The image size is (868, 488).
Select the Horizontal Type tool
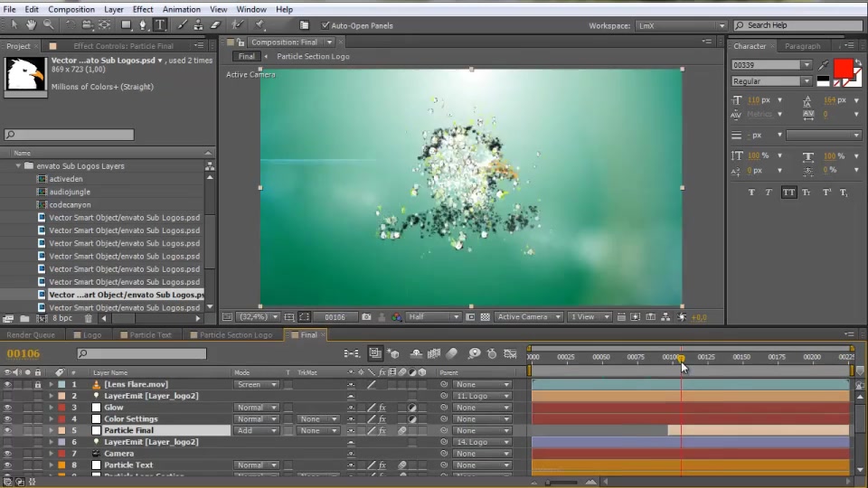tap(160, 25)
